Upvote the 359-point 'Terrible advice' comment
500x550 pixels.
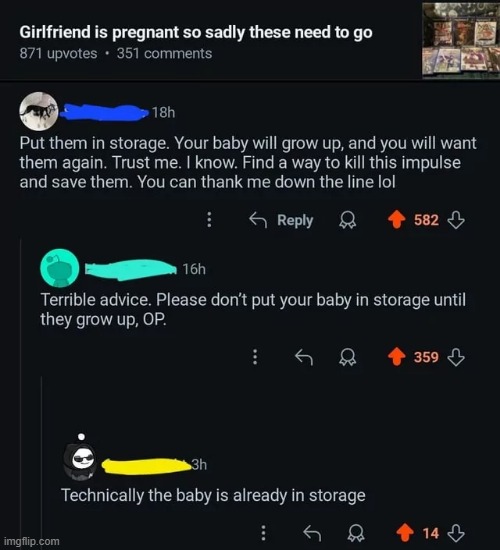[396, 357]
